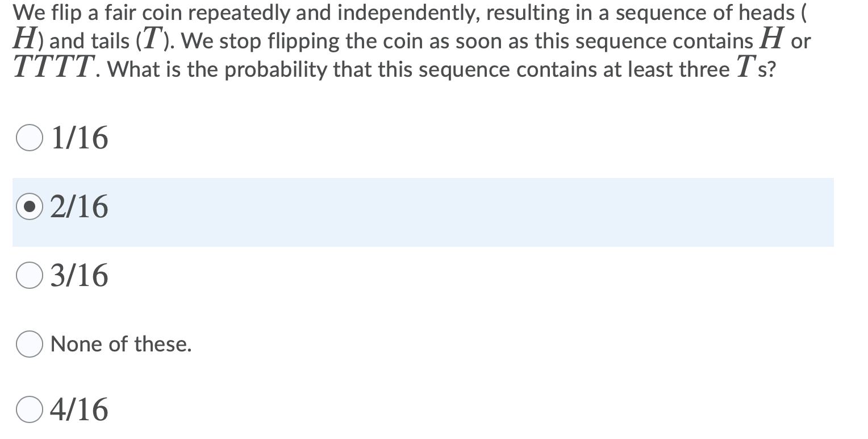Click the 2/16 answer label text
The image size is (868, 439).
[78, 207]
